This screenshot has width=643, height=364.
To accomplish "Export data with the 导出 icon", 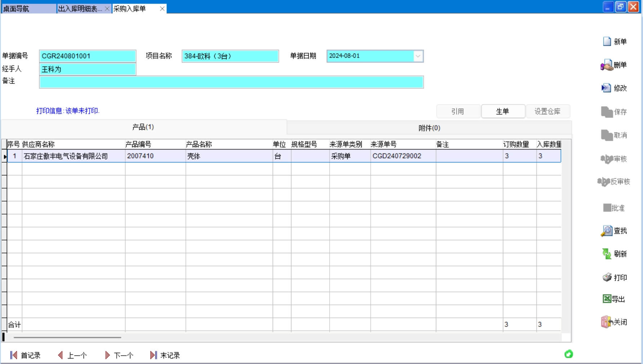I will (607, 299).
